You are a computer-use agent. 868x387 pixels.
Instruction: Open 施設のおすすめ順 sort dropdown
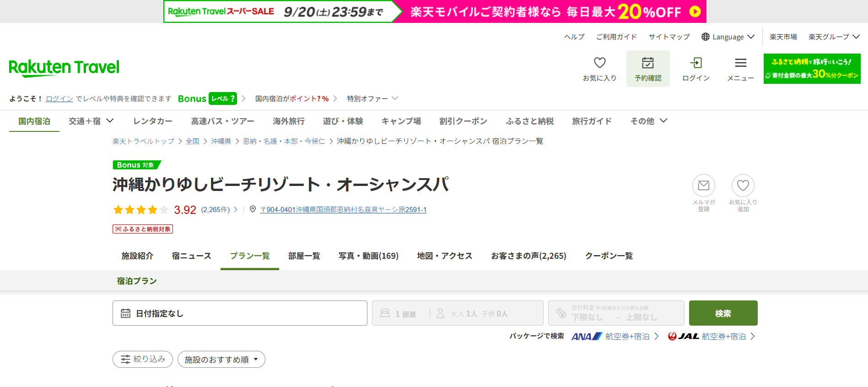click(221, 360)
